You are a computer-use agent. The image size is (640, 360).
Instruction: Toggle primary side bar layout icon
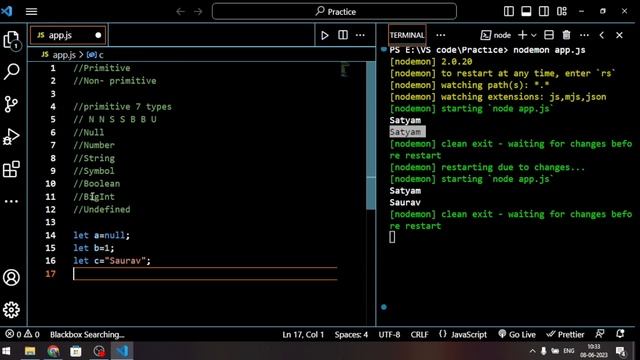(x=509, y=11)
